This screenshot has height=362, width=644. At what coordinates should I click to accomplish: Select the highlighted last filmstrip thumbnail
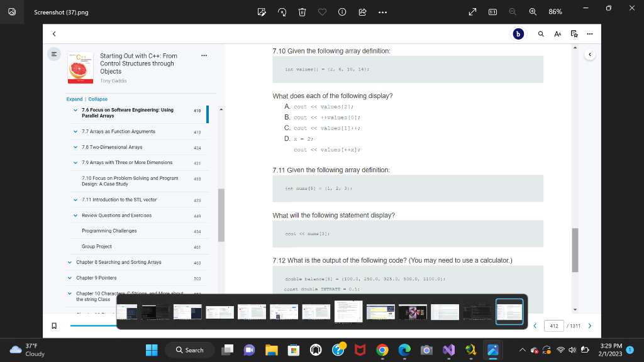pyautogui.click(x=509, y=312)
